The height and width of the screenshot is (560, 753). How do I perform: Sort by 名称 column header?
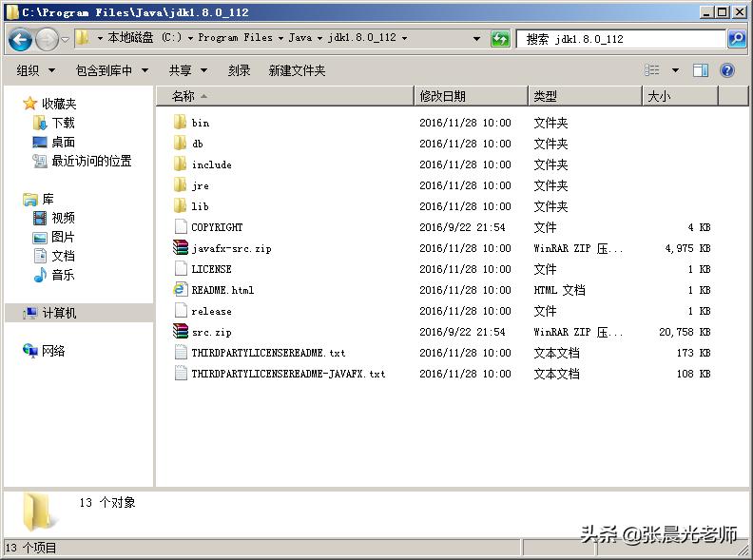coord(285,96)
